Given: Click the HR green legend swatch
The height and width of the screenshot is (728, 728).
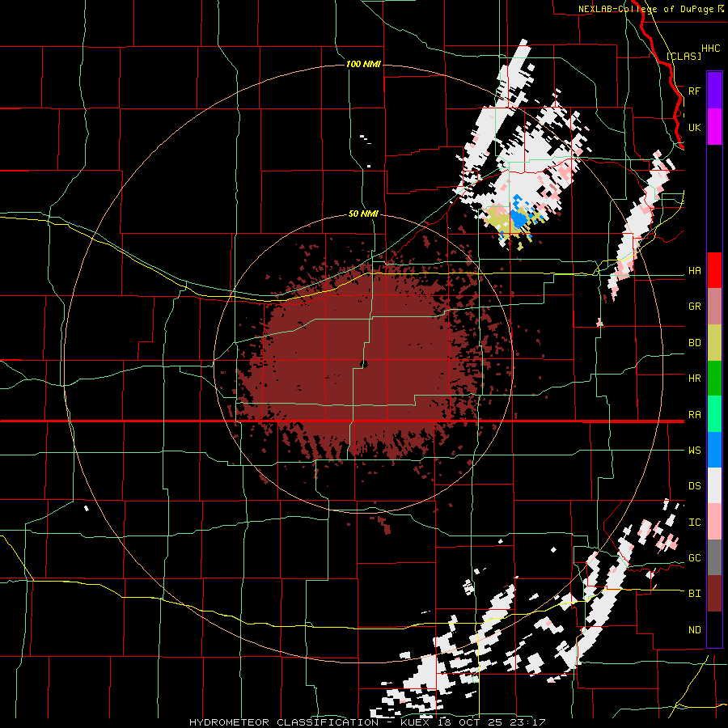Looking at the screenshot, I should tap(714, 378).
